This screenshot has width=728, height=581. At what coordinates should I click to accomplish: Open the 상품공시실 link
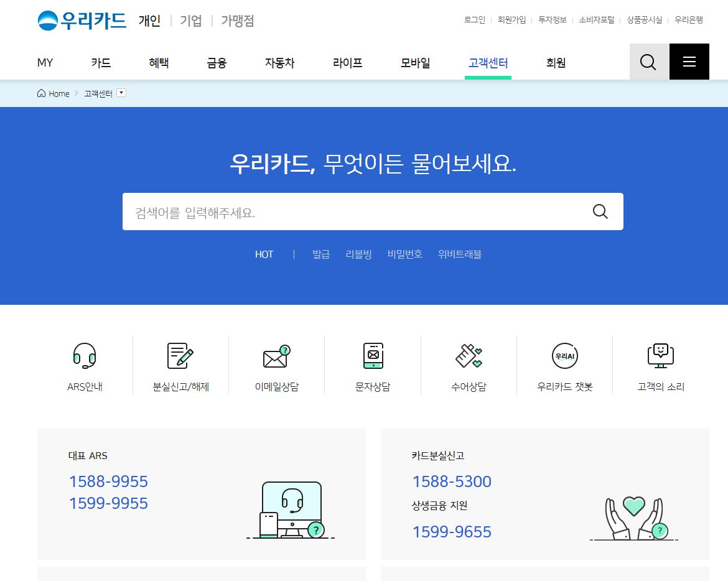[x=645, y=20]
